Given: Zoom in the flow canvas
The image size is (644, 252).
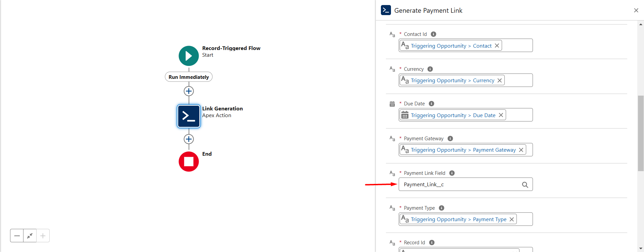Looking at the screenshot, I should [43, 236].
